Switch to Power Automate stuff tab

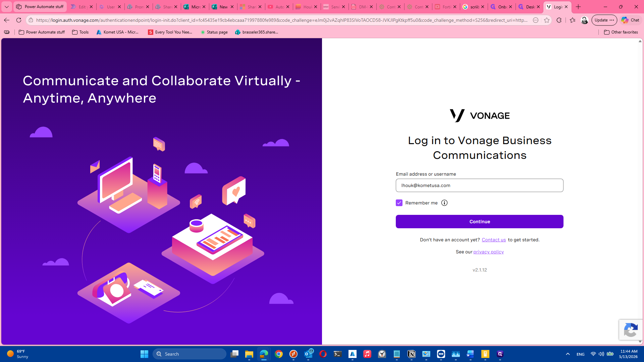pyautogui.click(x=40, y=7)
